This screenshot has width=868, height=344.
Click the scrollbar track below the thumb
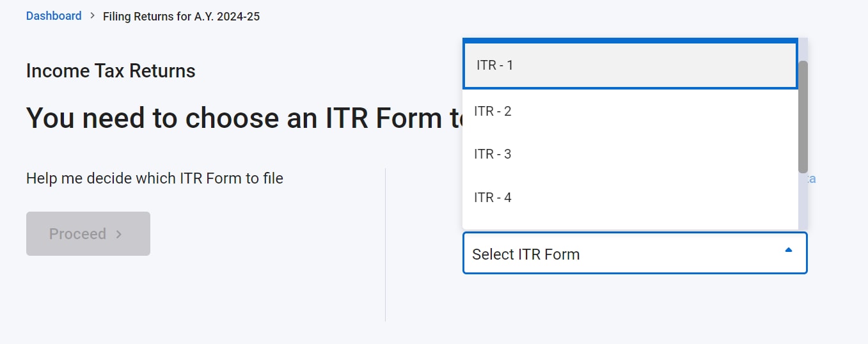pyautogui.click(x=803, y=201)
